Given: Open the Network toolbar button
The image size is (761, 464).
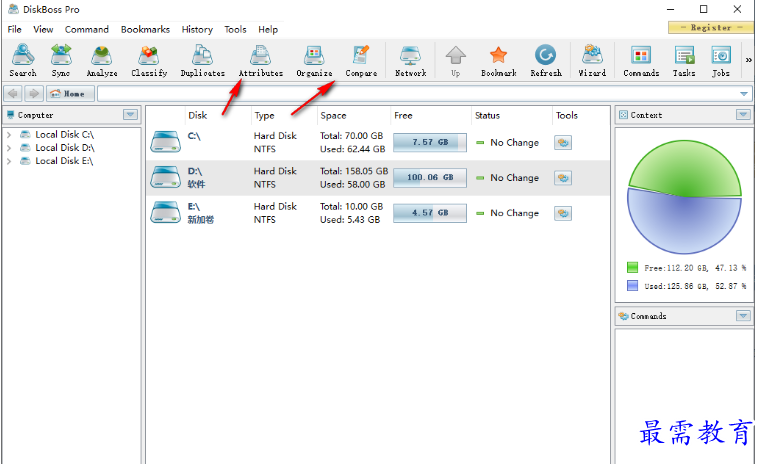Looking at the screenshot, I should pos(411,60).
